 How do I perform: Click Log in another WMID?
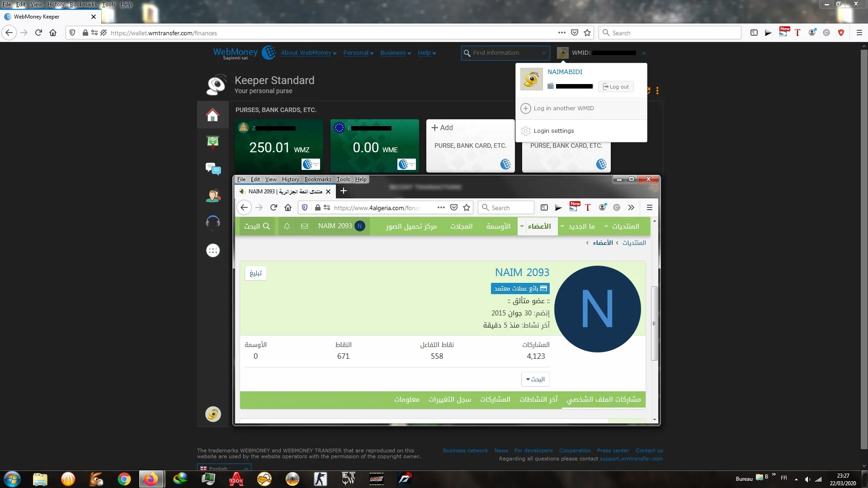(x=563, y=108)
